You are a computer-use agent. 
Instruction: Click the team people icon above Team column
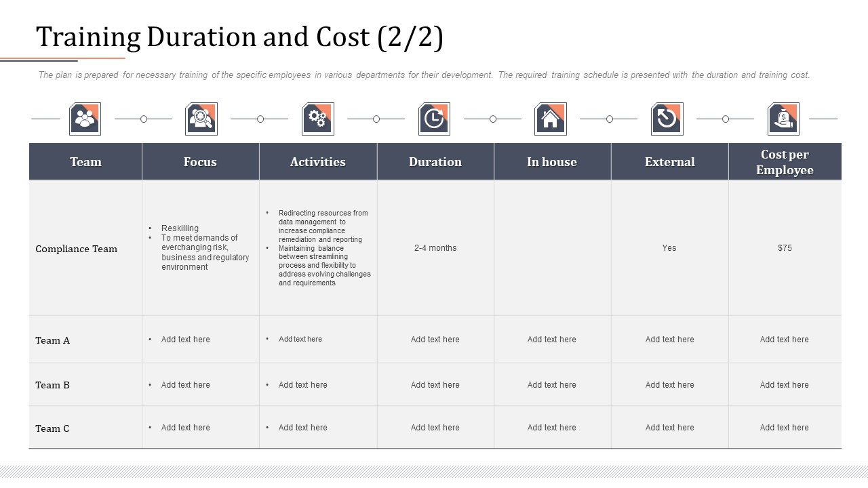[85, 119]
